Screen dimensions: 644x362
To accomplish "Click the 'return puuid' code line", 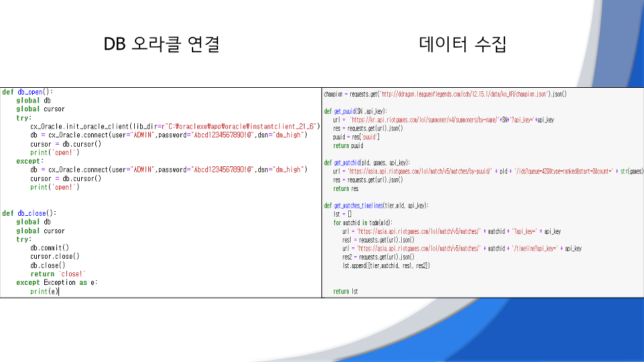I will (348, 145).
